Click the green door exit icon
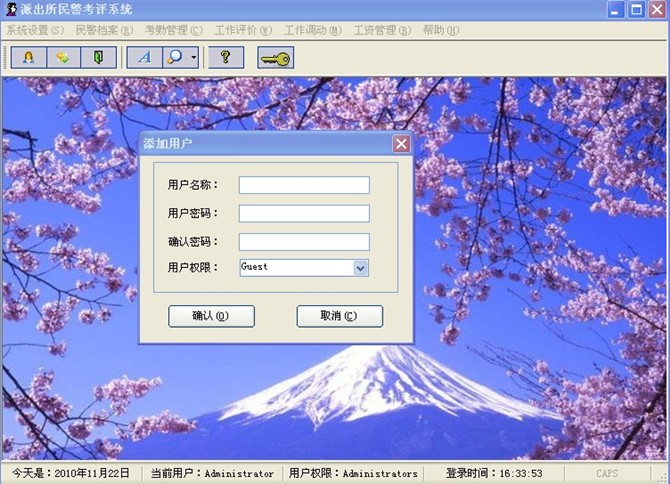The height and width of the screenshot is (484, 670). (x=98, y=57)
